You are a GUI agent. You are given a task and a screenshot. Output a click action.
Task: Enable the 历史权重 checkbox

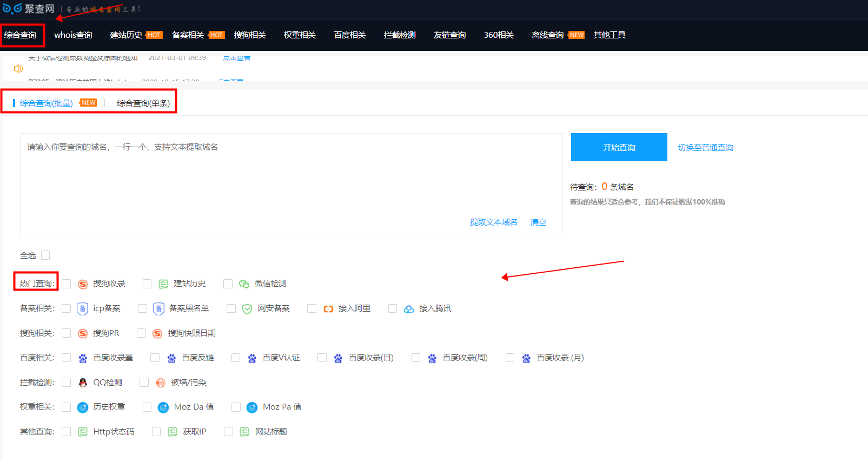[x=67, y=407]
